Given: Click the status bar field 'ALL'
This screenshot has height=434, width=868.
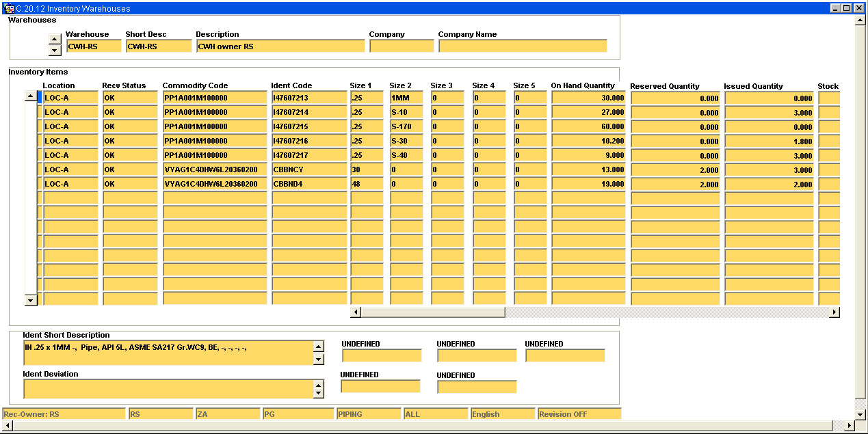Looking at the screenshot, I should 436,414.
